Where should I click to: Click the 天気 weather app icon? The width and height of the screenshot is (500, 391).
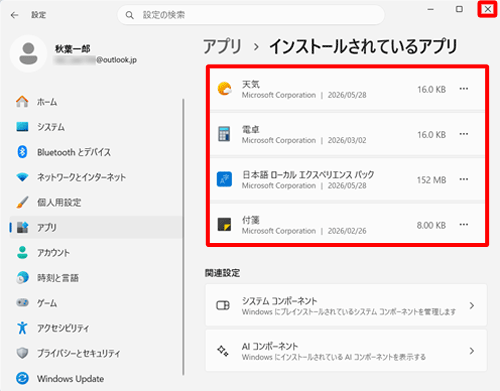pyautogui.click(x=224, y=89)
